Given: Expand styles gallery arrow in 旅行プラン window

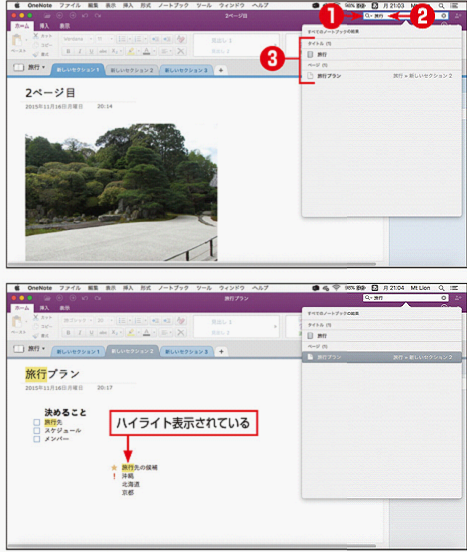Looking at the screenshot, I should (x=275, y=327).
